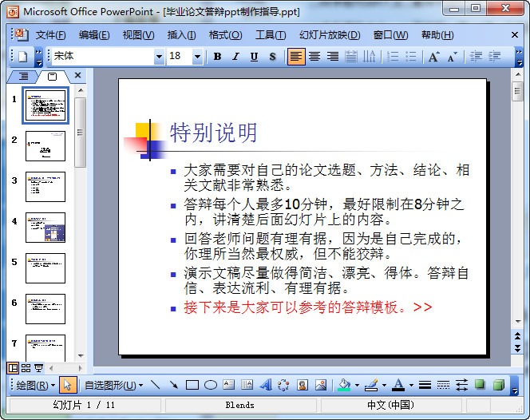
Task: Select Align Left button
Action: [296, 57]
